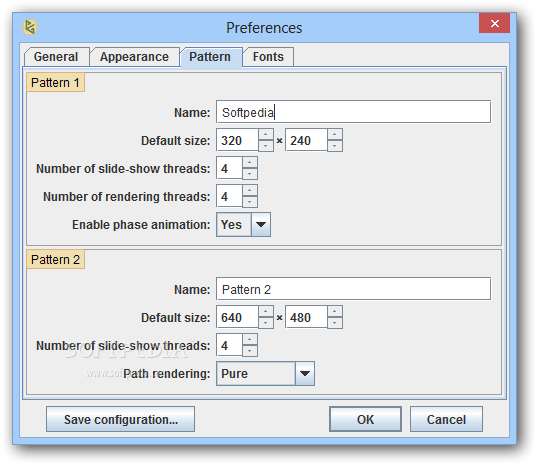Confirm preferences with the OK button
The image size is (537, 465).
365,419
